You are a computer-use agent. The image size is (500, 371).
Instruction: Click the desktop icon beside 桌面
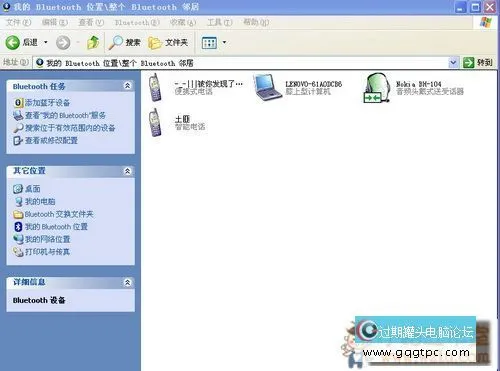pos(18,189)
